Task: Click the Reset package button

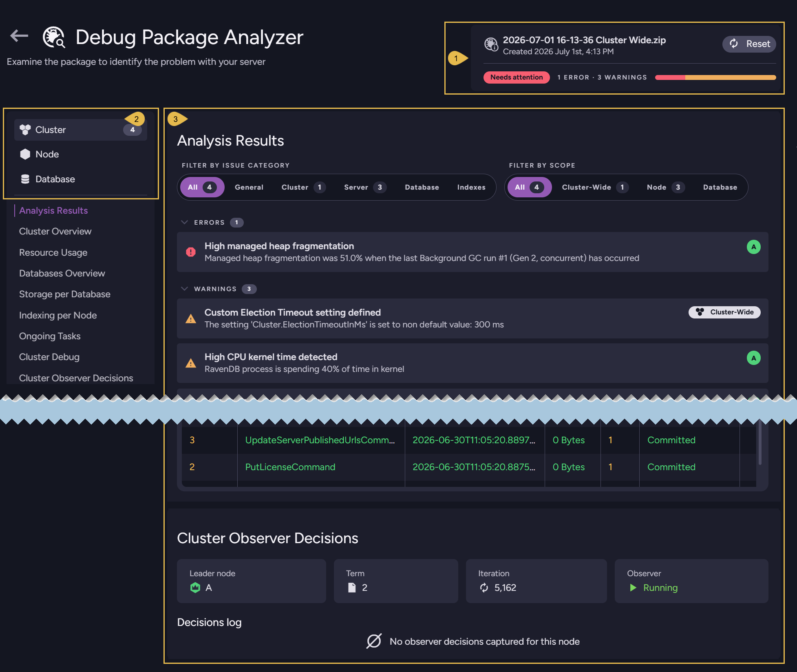Action: click(x=749, y=44)
